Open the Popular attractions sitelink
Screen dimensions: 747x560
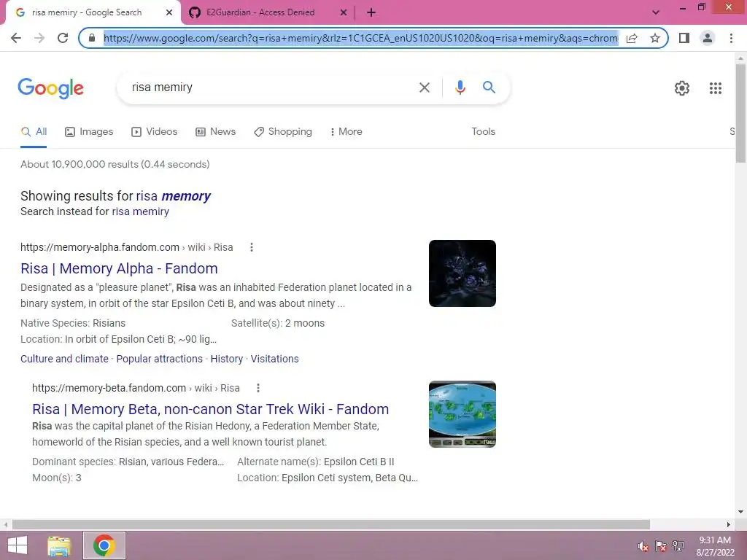[x=160, y=359]
